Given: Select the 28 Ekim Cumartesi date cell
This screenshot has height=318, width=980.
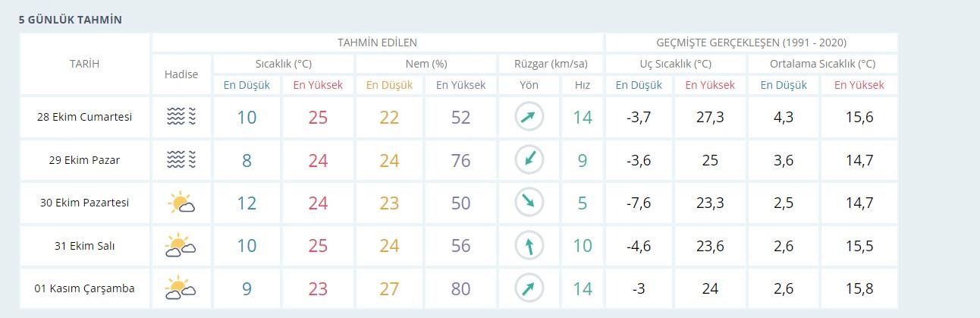Looking at the screenshot, I should coord(85,117).
